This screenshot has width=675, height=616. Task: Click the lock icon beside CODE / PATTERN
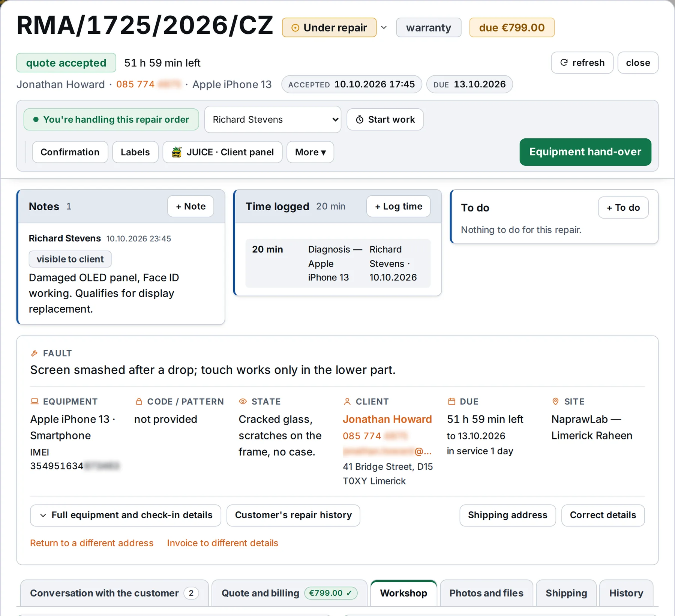[139, 402]
